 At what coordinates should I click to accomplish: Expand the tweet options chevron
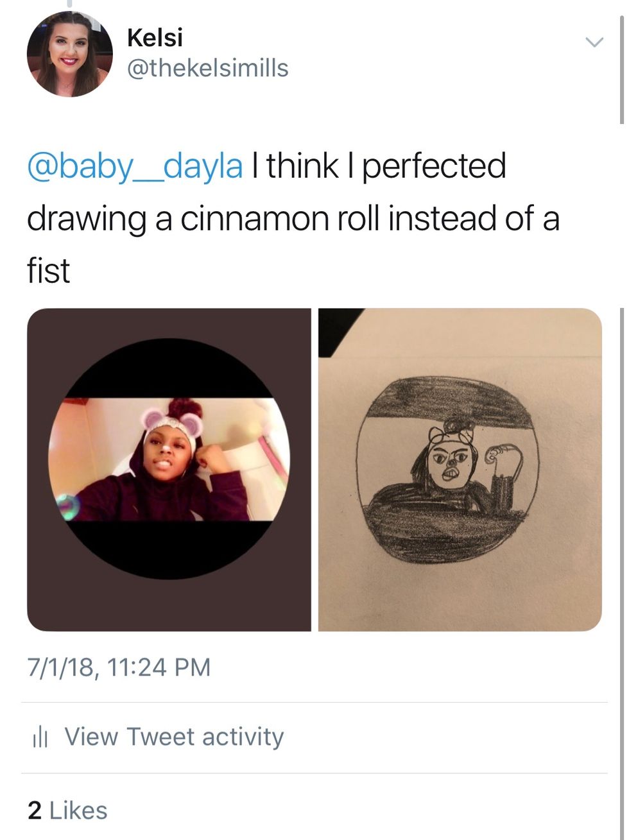[594, 43]
